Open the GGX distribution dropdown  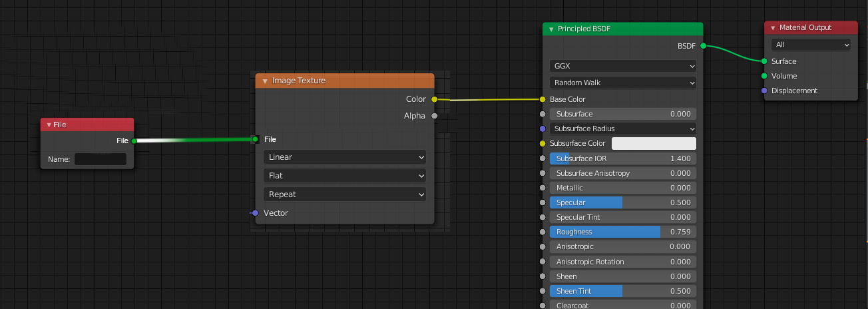[x=623, y=66]
